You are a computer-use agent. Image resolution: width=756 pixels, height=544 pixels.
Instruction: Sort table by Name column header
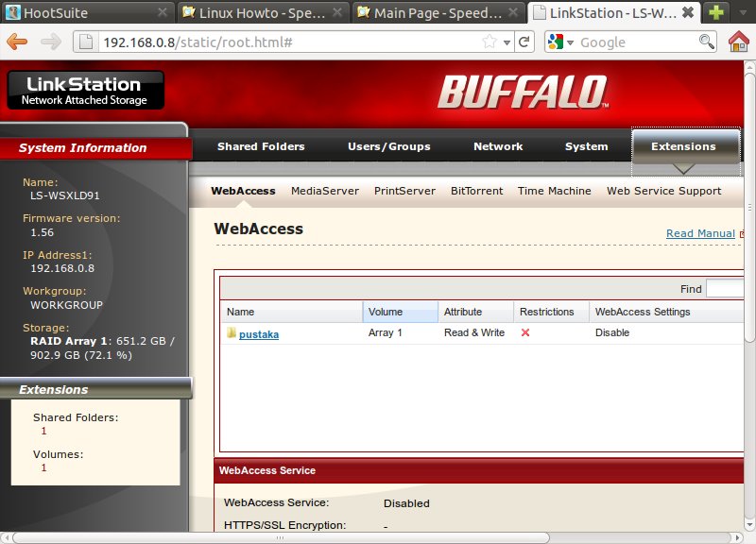[x=291, y=312]
